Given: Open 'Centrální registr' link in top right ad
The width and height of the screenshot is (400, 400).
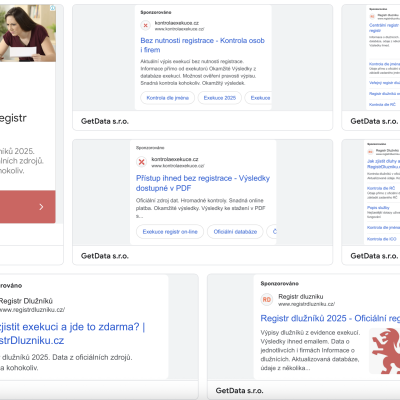Looking at the screenshot, I should coord(384,28).
